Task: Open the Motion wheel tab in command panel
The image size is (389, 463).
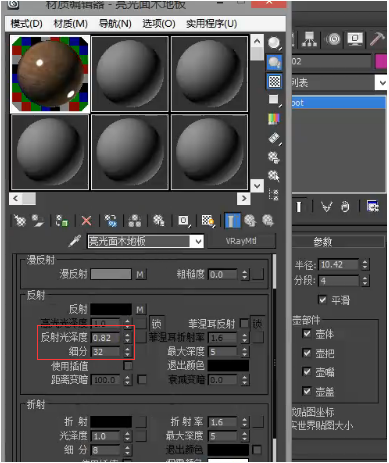Action: (333, 39)
